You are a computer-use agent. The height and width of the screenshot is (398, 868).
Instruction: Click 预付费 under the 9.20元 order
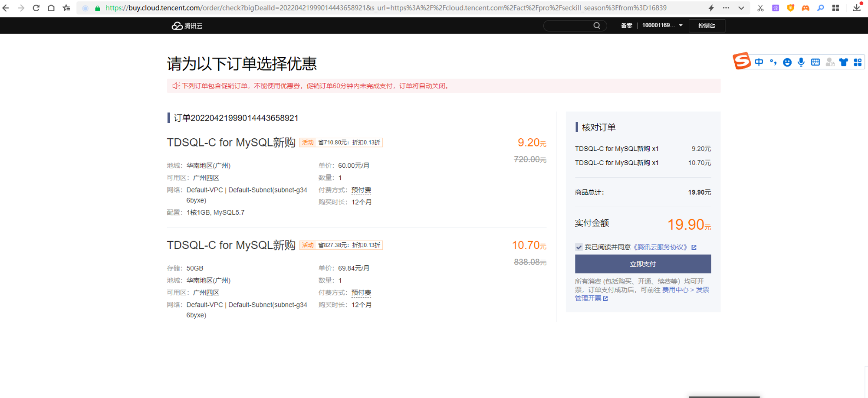[361, 190]
